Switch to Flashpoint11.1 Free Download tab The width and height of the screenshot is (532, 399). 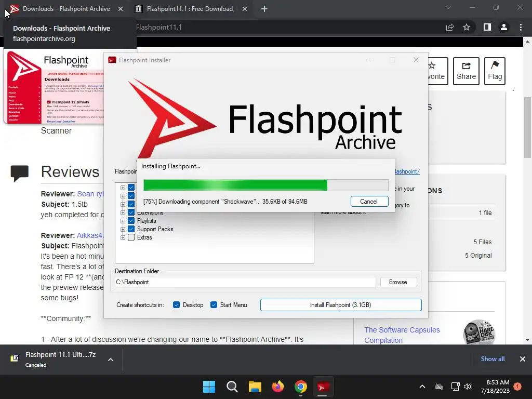pos(190,9)
